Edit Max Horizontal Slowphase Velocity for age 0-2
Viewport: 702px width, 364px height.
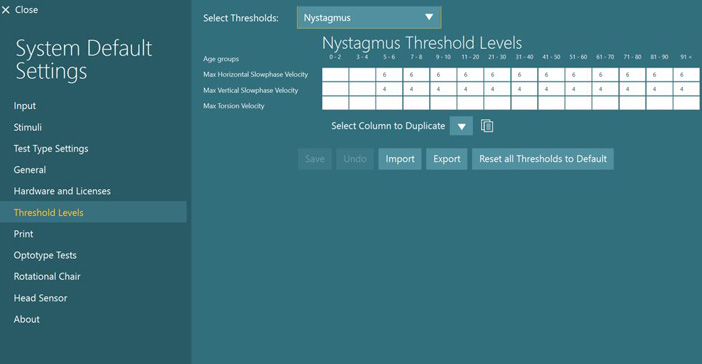[335, 75]
